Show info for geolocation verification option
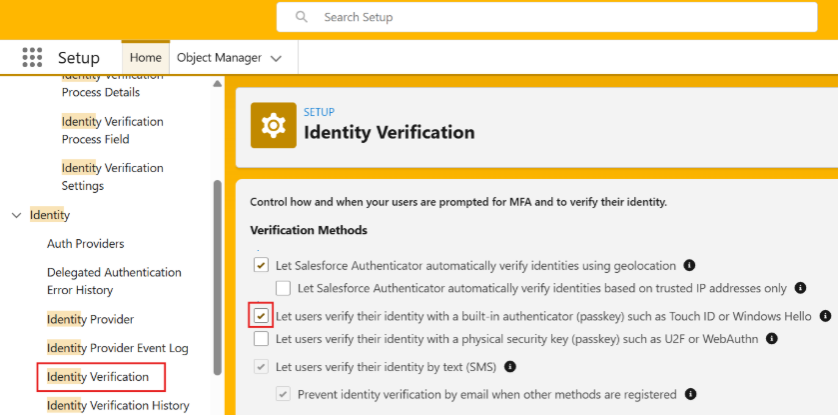The height and width of the screenshot is (415, 840). pos(689,265)
